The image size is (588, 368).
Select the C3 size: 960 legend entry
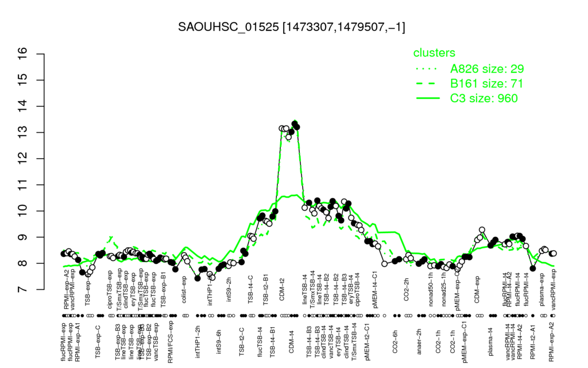click(x=483, y=98)
